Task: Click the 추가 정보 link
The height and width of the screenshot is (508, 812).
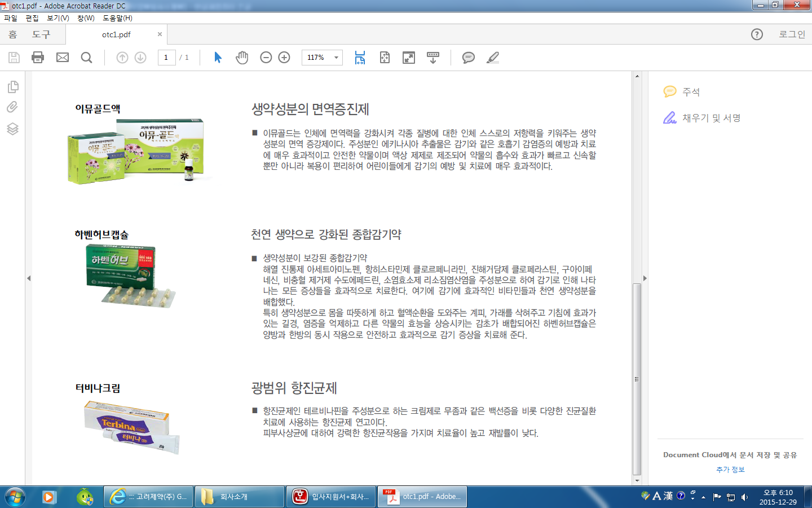Action: pyautogui.click(x=730, y=470)
